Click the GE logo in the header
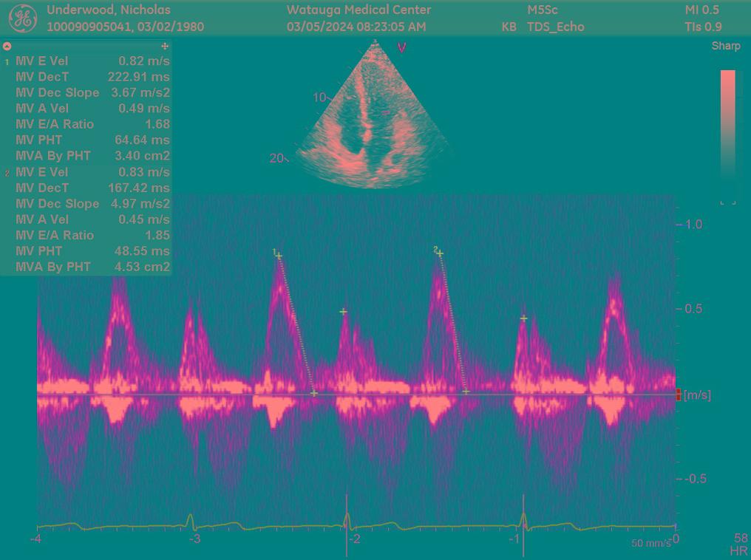Viewport: 751px width, 560px height. coord(22,18)
